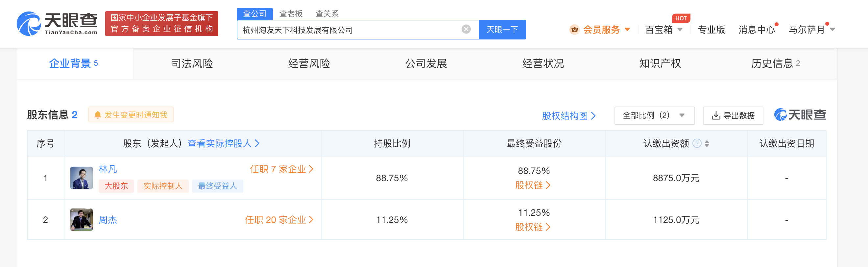The height and width of the screenshot is (267, 868).
Task: Select the 查老板 search tab
Action: [x=291, y=14]
